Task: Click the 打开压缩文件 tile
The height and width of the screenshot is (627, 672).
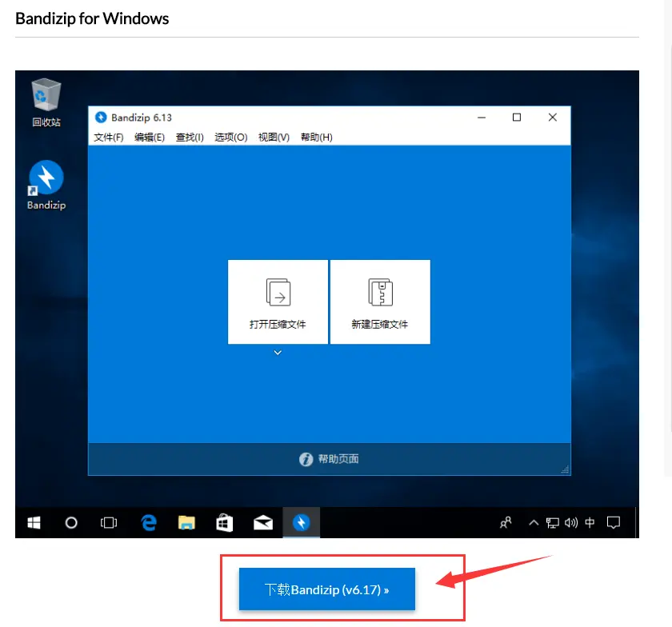Action: tap(278, 302)
